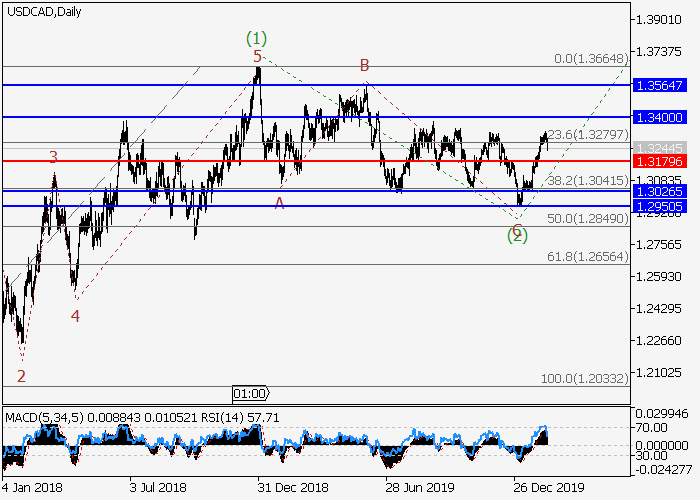700x500 pixels.
Task: Select the green wave (1) label
Action: tap(257, 38)
